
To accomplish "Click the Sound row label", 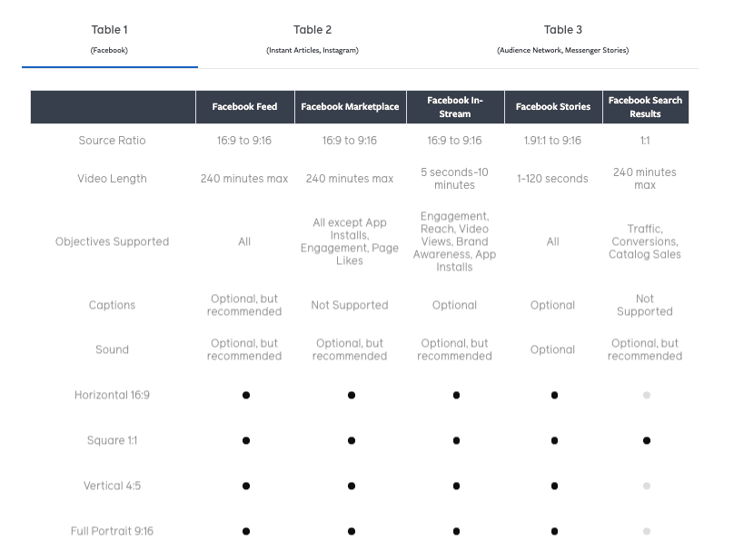I will [112, 349].
